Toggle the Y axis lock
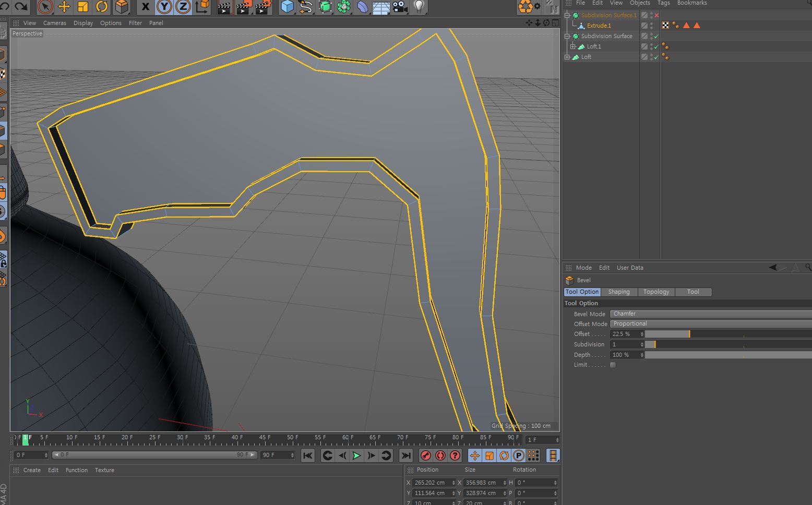The image size is (812, 505). (x=164, y=7)
